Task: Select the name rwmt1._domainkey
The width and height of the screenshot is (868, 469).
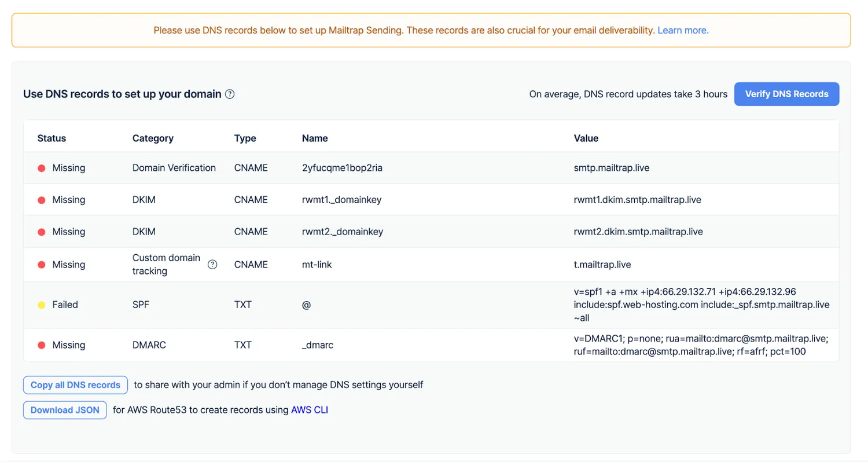Action: tap(341, 200)
